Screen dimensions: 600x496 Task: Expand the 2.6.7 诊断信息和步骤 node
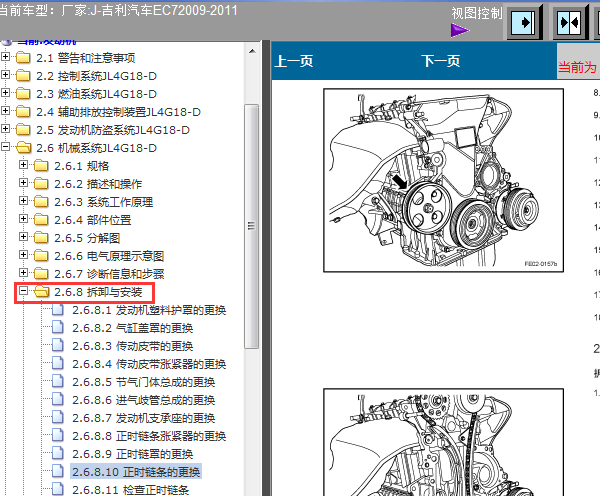pyautogui.click(x=23, y=272)
